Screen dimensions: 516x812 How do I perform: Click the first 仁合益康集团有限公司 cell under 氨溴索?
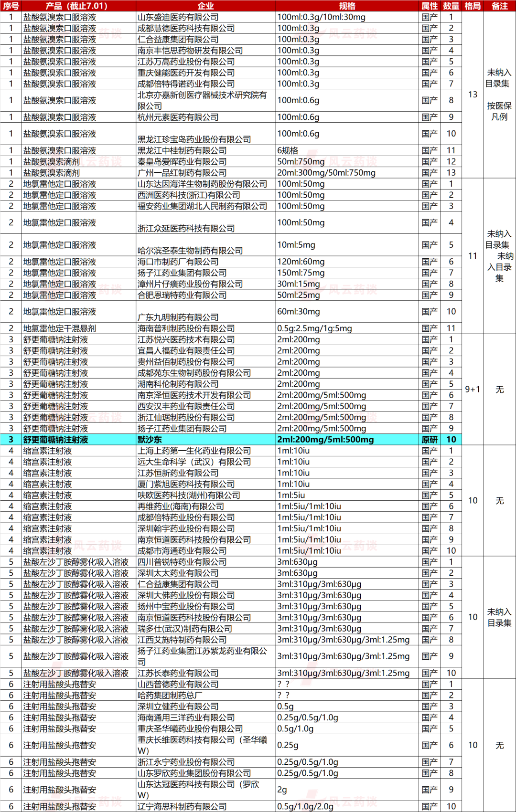pos(206,39)
